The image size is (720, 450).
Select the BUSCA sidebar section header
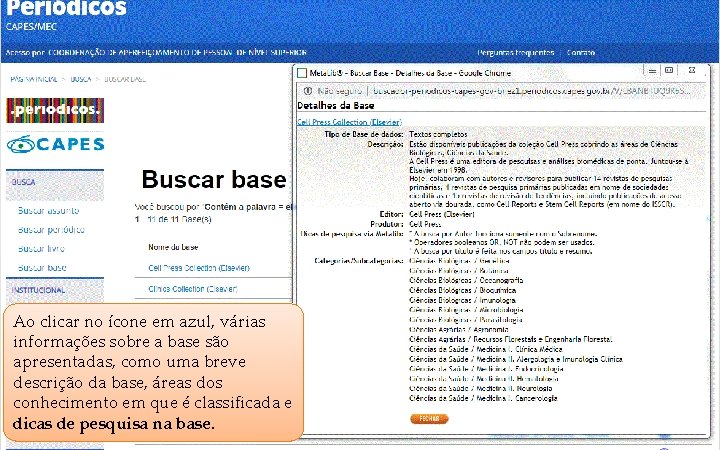pos(55,183)
